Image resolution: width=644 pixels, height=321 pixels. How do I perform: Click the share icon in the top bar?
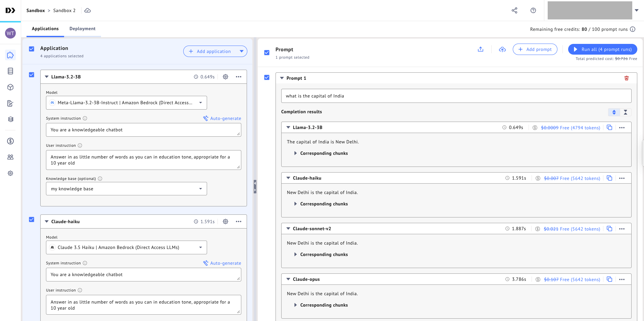coord(514,10)
